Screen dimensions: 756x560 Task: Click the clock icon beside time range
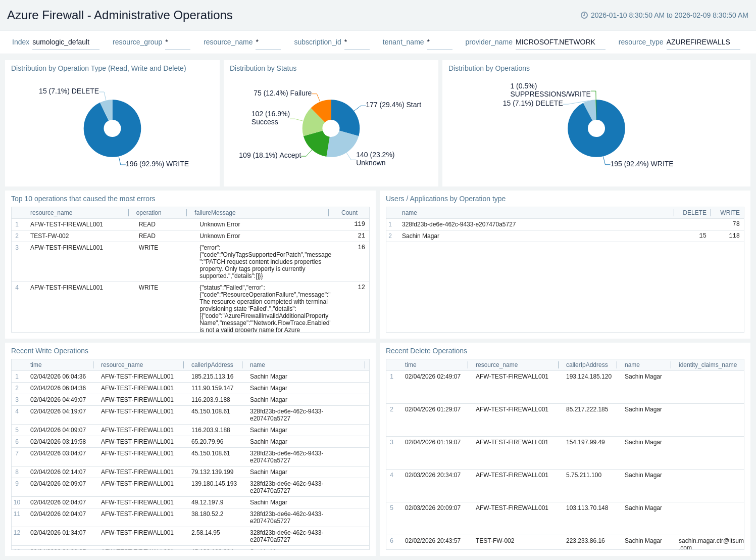tap(584, 15)
